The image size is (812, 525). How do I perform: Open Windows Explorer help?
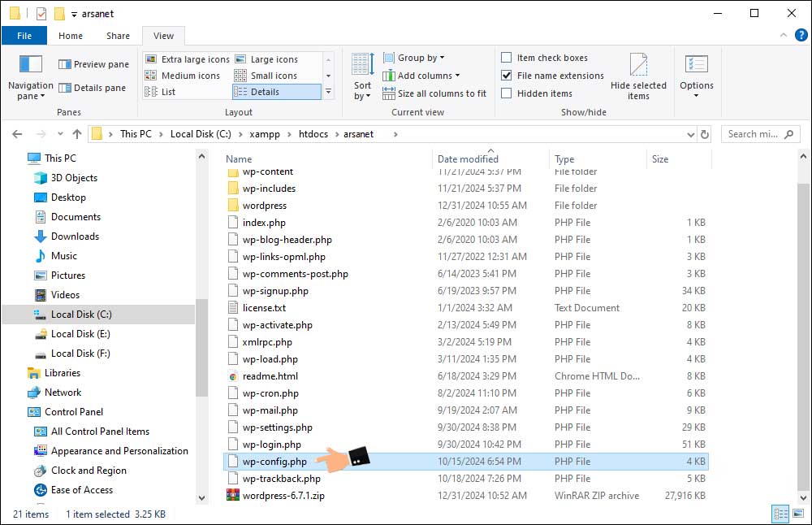801,35
